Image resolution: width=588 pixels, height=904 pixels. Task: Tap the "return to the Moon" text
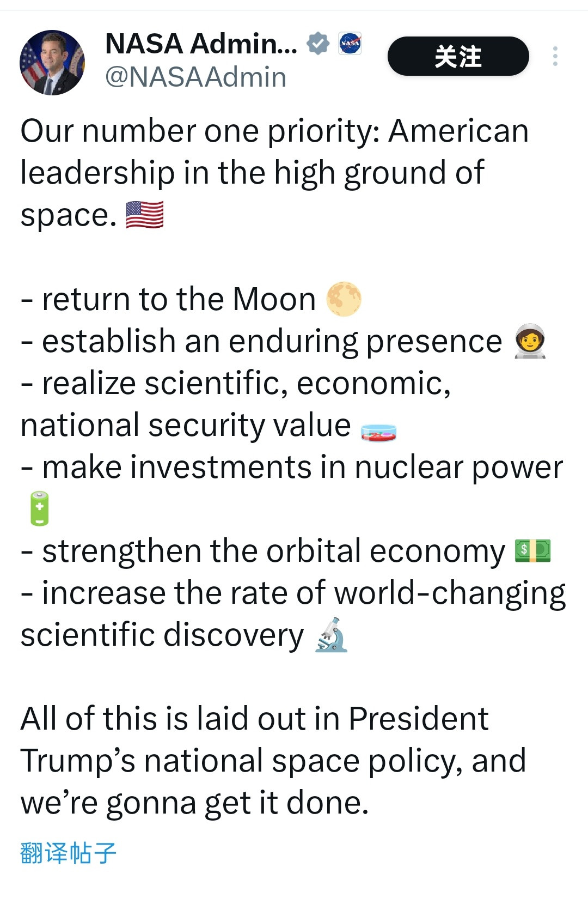(179, 299)
